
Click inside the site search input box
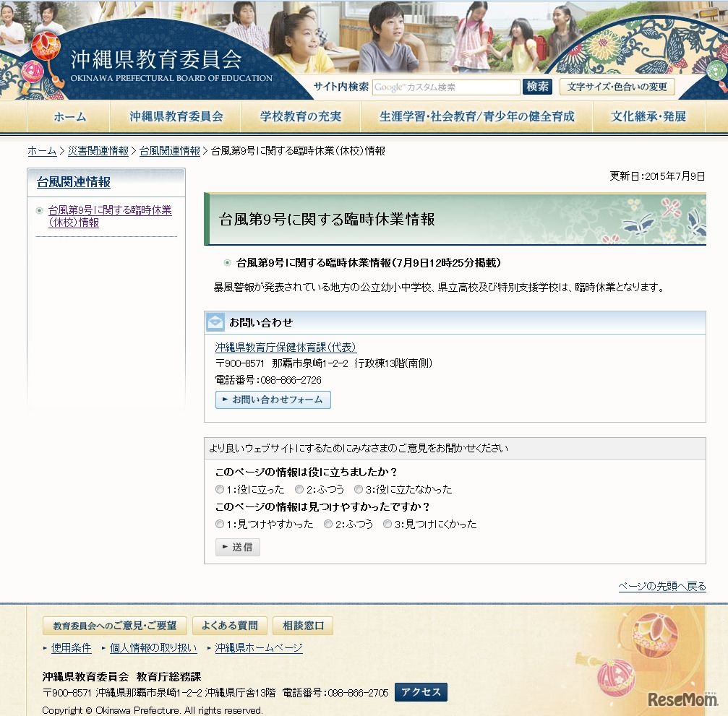pos(445,87)
